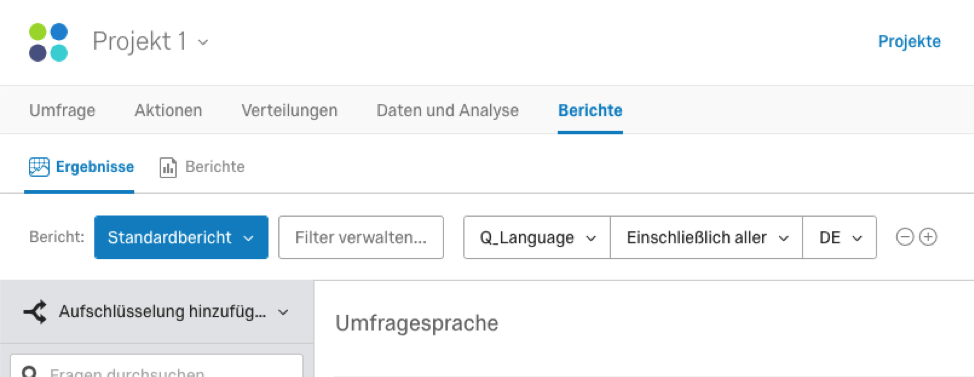This screenshot has width=974, height=377.
Task: Open the Verteilungen tab
Action: pyautogui.click(x=289, y=111)
